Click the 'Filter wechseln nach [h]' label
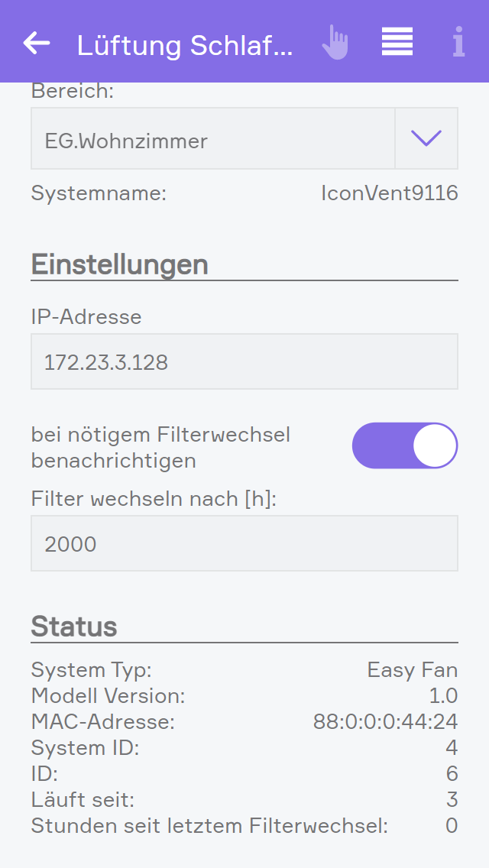 (153, 500)
